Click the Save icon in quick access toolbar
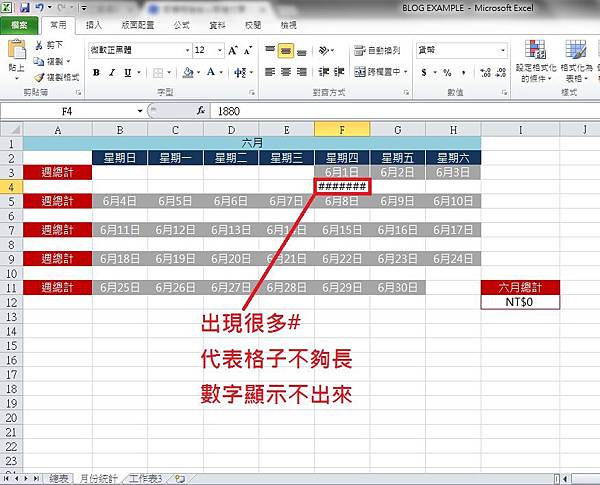 (x=24, y=7)
